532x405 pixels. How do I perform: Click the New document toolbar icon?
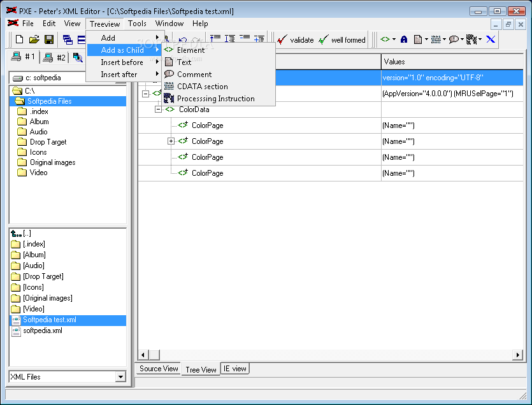(19, 39)
